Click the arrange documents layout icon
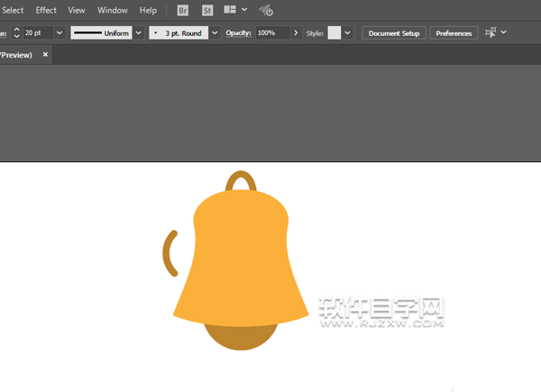The height and width of the screenshot is (392, 541). 230,11
